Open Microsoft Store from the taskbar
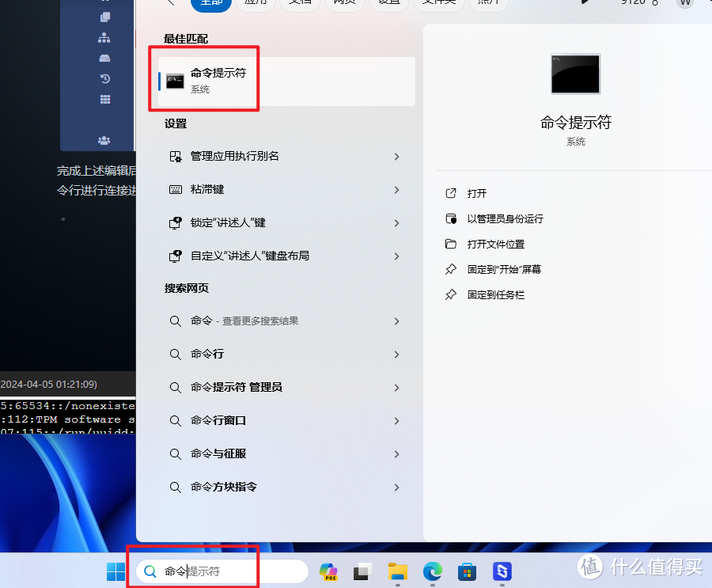712x588 pixels. tap(467, 571)
